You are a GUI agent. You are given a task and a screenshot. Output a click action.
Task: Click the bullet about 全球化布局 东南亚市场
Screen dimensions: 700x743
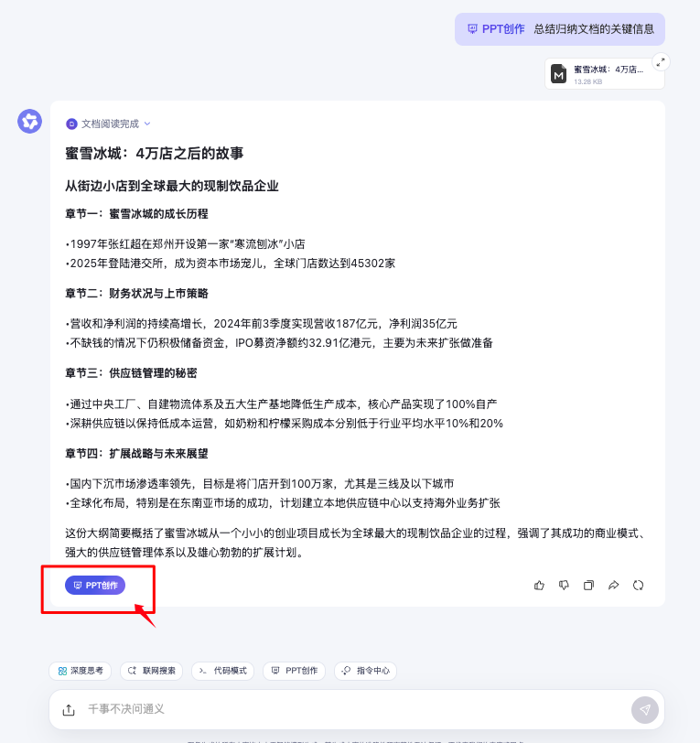[x=283, y=502]
